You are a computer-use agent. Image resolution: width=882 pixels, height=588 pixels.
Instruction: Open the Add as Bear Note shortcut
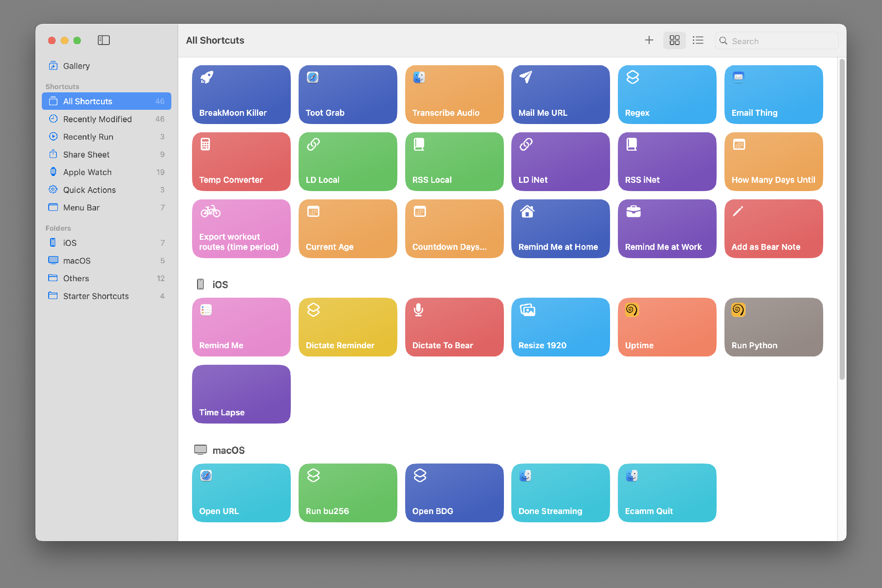[773, 228]
